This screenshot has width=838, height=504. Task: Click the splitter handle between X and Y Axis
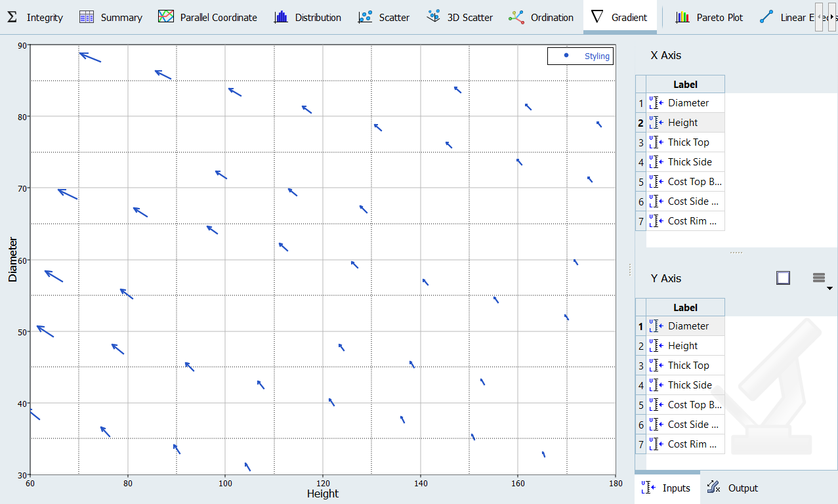736,253
